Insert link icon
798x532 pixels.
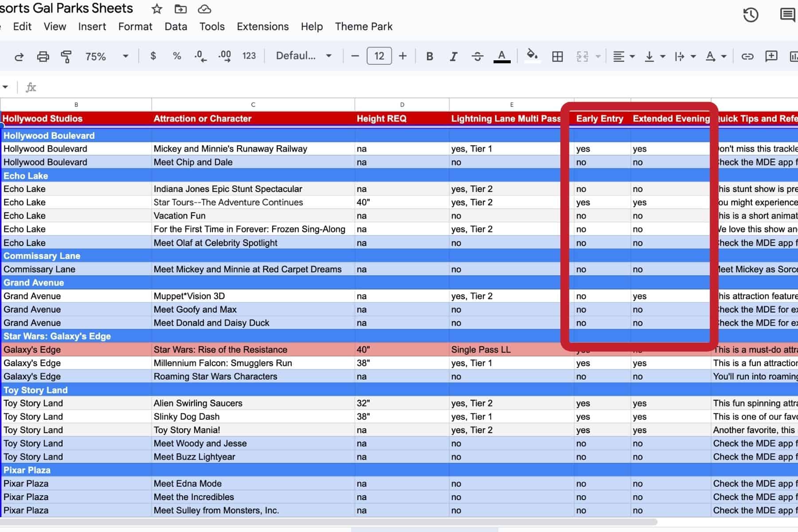click(747, 56)
